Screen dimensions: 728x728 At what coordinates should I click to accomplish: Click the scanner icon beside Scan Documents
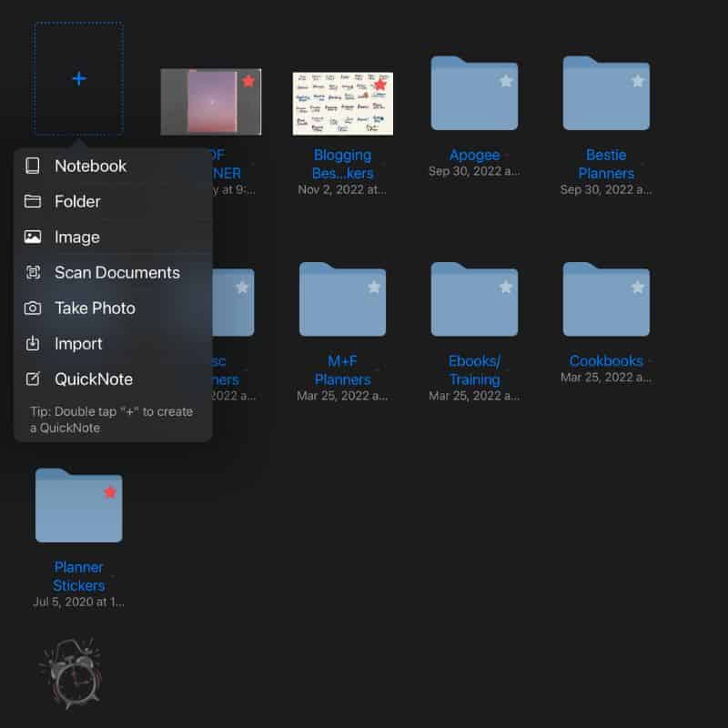click(33, 272)
